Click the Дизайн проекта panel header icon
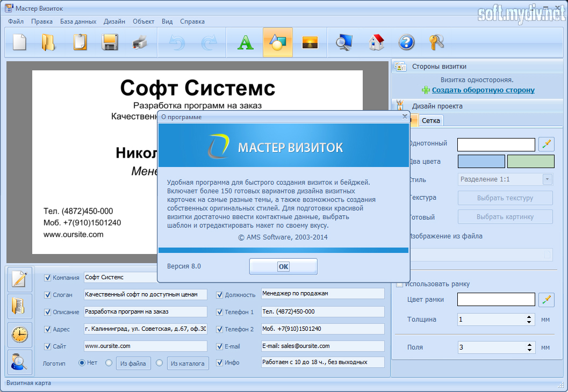The height and width of the screenshot is (392, 568). click(400, 106)
